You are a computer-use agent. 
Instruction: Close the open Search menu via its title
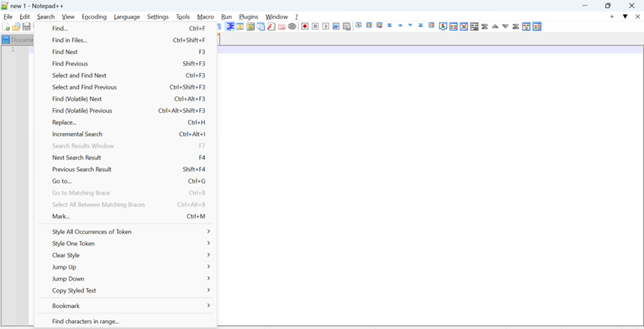pos(45,17)
